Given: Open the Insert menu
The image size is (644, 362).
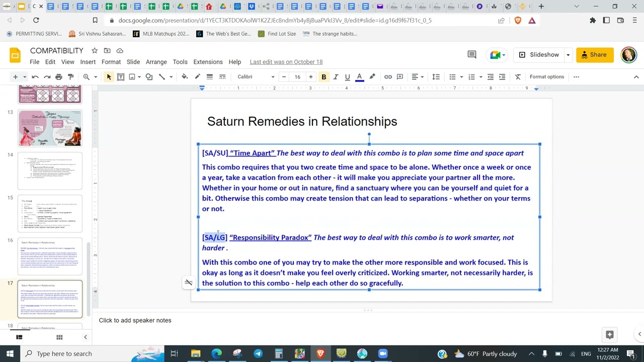Looking at the screenshot, I should (x=88, y=62).
